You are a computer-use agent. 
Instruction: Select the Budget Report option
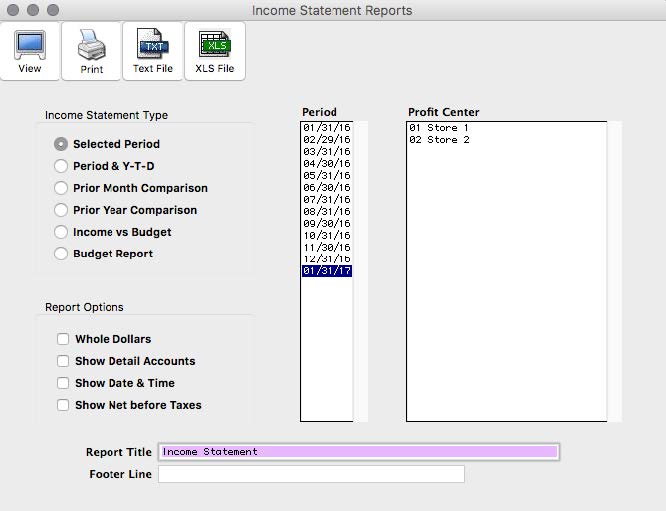[62, 254]
